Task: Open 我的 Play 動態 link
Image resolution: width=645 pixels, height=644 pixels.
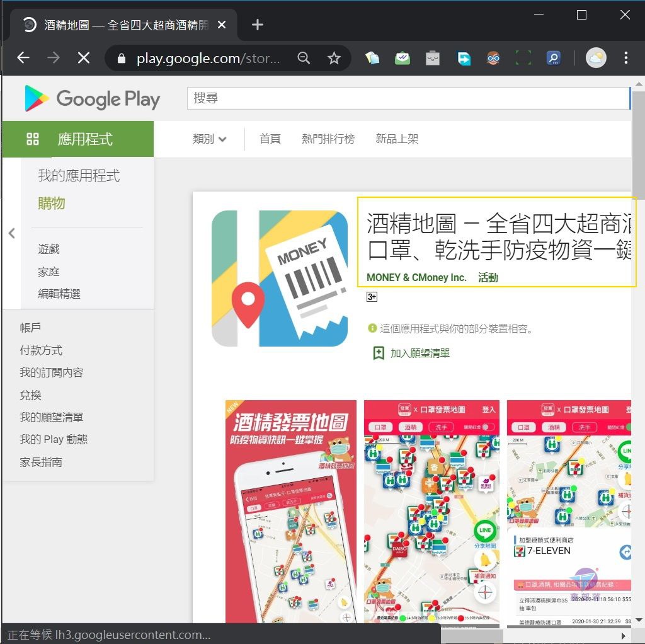Action: 54,439
